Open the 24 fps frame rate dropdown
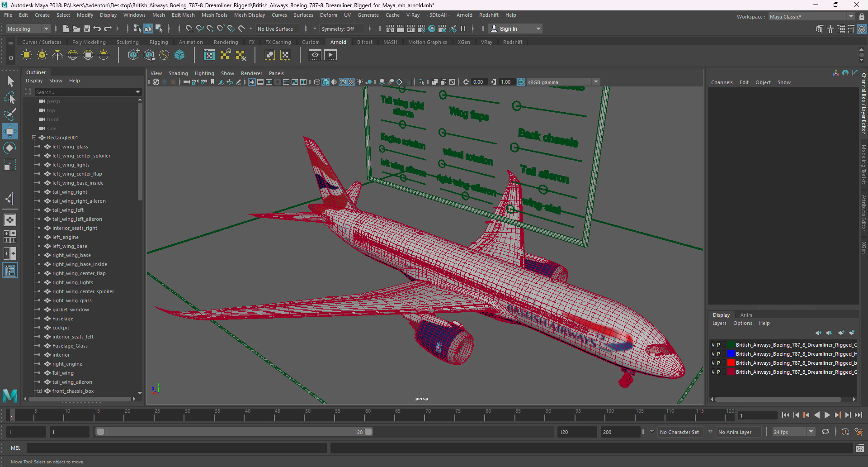 [793, 432]
